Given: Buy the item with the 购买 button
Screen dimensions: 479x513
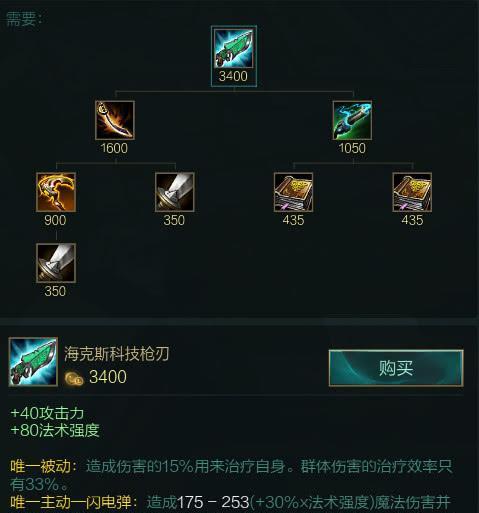Looking at the screenshot, I should point(396,368).
